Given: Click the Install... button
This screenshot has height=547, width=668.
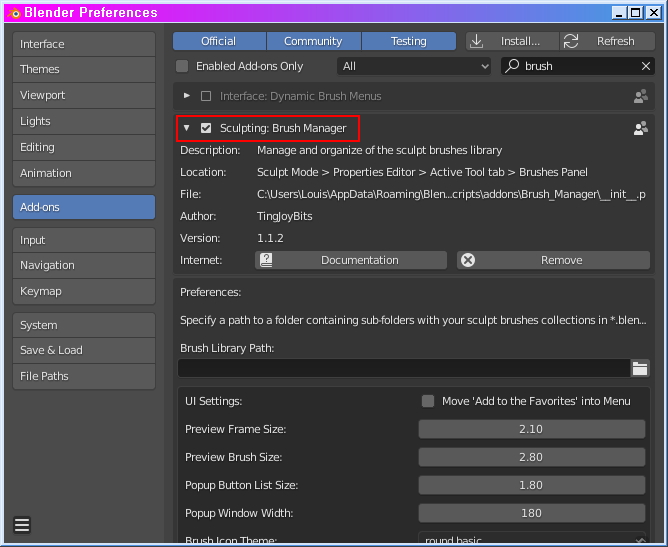Looking at the screenshot, I should click(513, 41).
